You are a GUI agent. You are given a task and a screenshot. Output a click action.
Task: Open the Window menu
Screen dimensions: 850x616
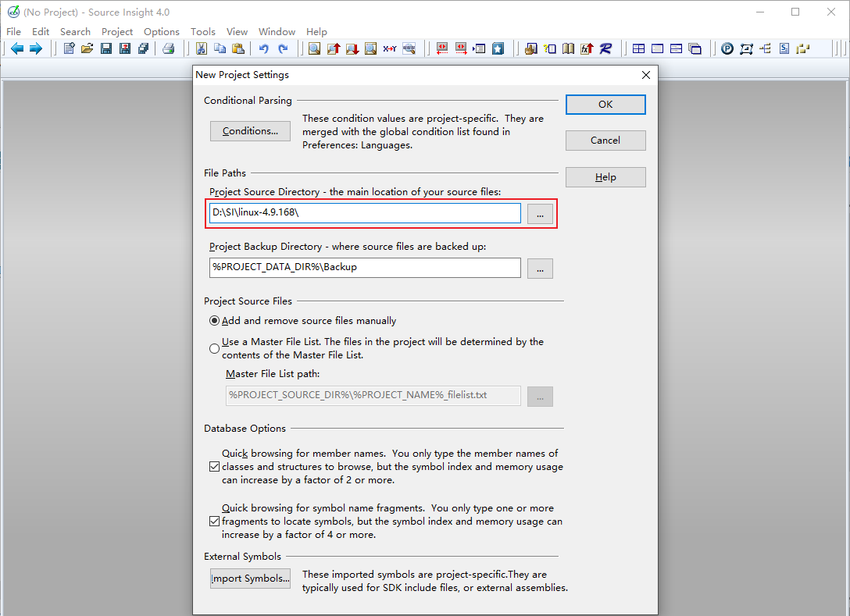pyautogui.click(x=277, y=31)
